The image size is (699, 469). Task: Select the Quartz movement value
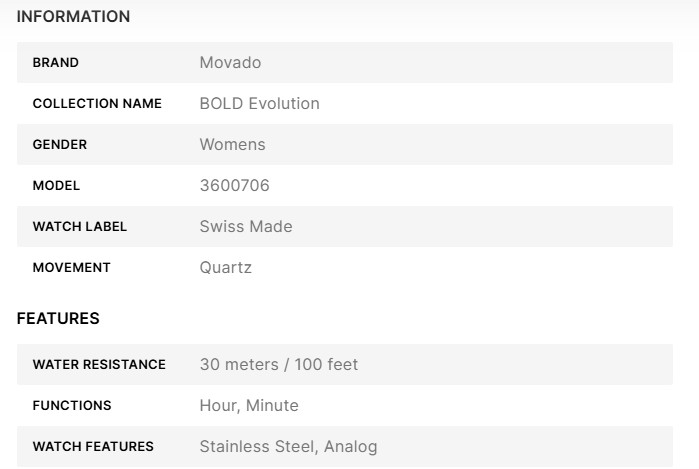[225, 268]
